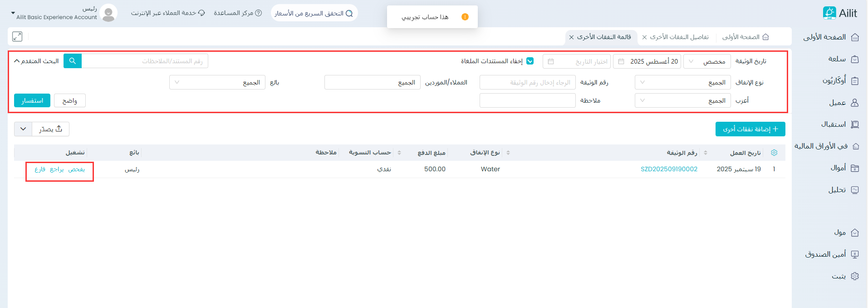This screenshot has width=868, height=308.
Task: Click إضافة نفقات أخرى button
Action: click(x=750, y=129)
